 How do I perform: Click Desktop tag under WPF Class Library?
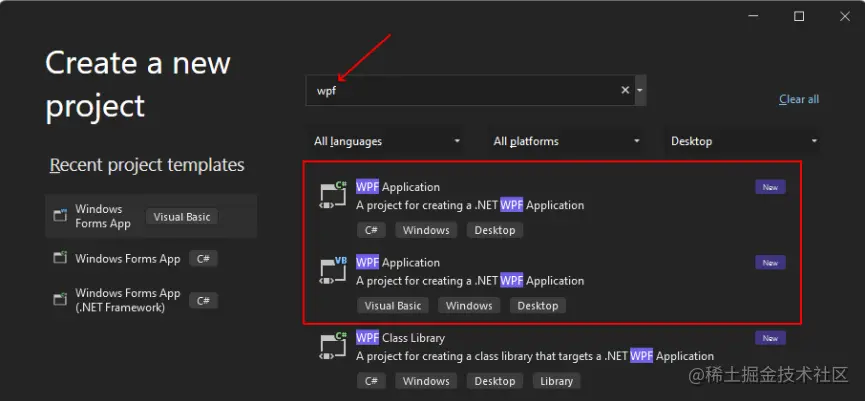(495, 381)
